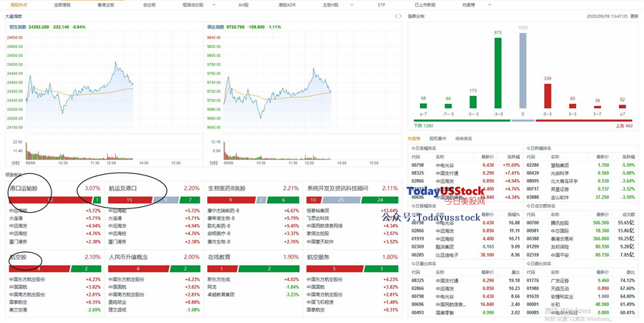Click the green 973 bar in 涨跌分布

coord(498,73)
